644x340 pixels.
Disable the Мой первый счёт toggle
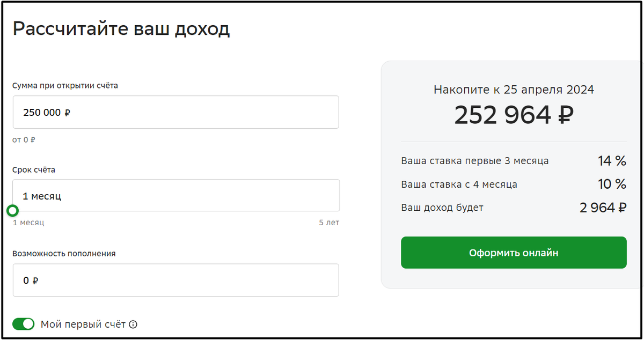(22, 324)
